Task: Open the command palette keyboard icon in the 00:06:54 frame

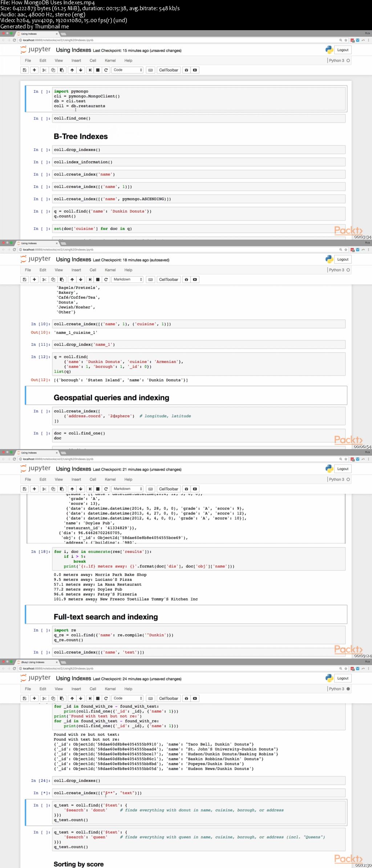Action: pyautogui.click(x=150, y=280)
